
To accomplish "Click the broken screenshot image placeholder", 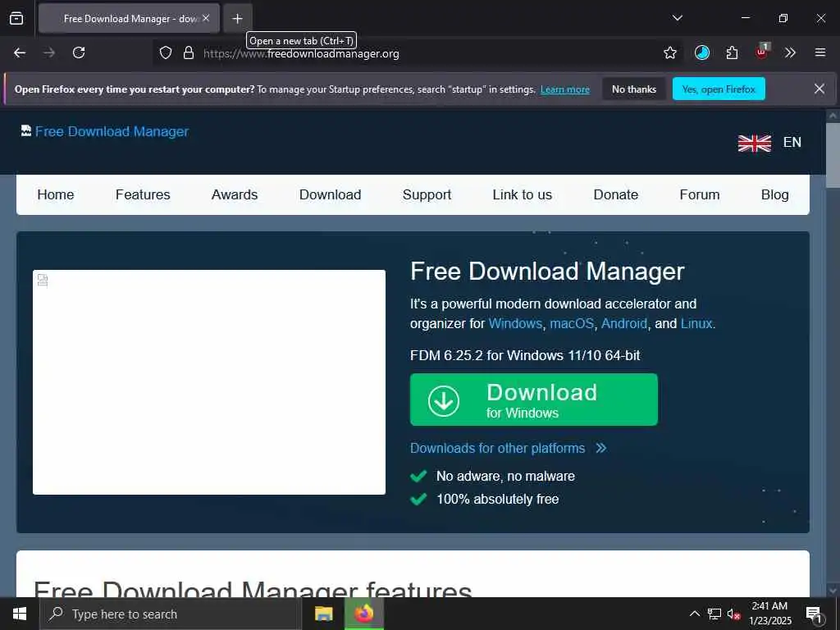I will tap(209, 382).
